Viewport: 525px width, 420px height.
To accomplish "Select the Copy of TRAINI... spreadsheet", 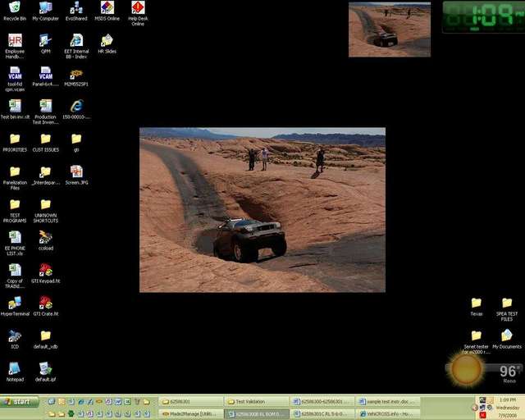I will tap(15, 276).
